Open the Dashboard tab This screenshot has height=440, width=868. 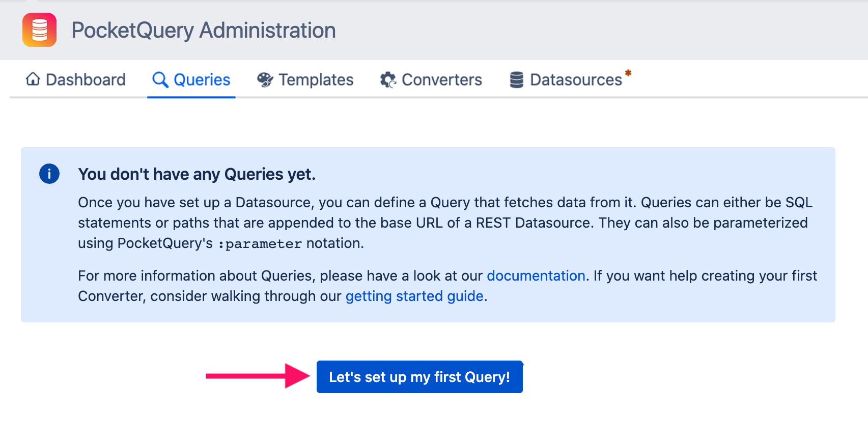click(x=76, y=79)
